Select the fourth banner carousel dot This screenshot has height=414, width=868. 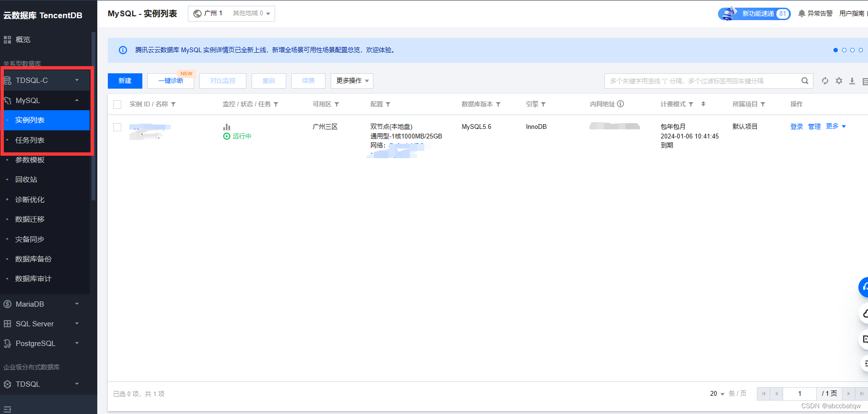pos(861,50)
